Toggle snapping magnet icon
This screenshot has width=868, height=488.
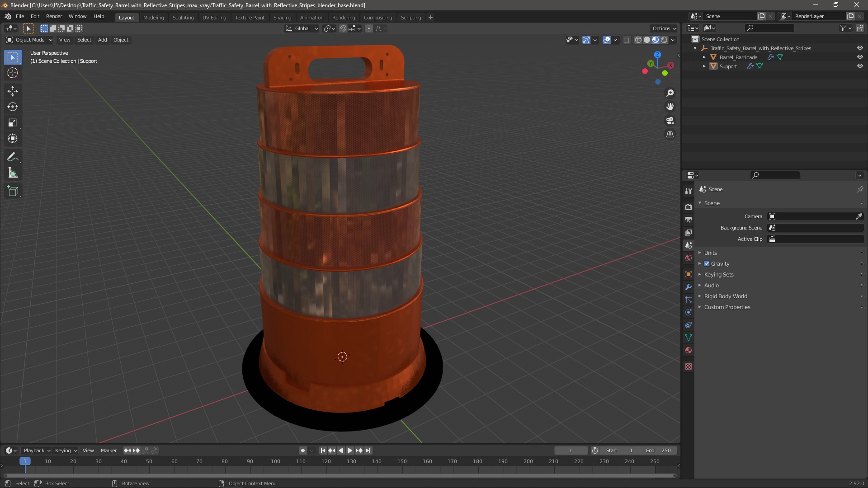tap(343, 28)
